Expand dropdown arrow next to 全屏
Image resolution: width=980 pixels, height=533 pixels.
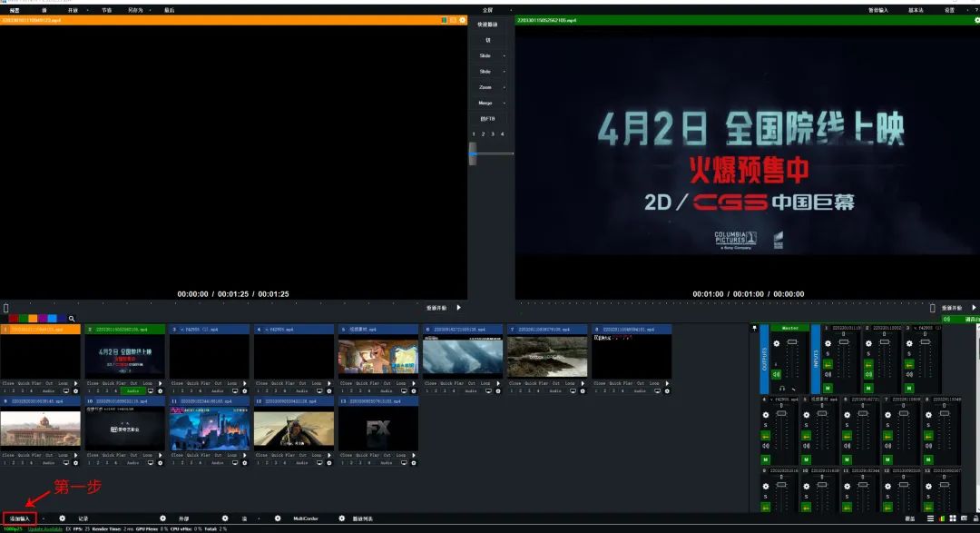point(511,10)
